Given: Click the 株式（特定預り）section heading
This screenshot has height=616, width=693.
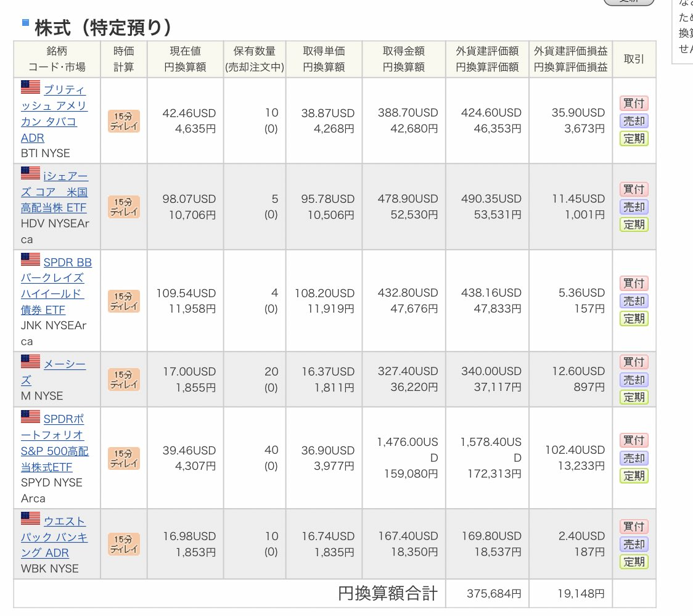Looking at the screenshot, I should [103, 28].
